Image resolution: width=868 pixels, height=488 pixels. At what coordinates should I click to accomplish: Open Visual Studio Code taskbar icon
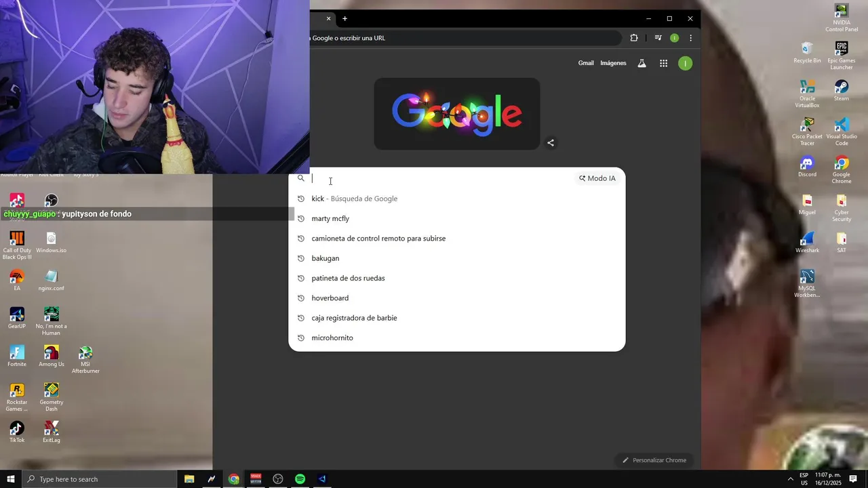coord(322,479)
